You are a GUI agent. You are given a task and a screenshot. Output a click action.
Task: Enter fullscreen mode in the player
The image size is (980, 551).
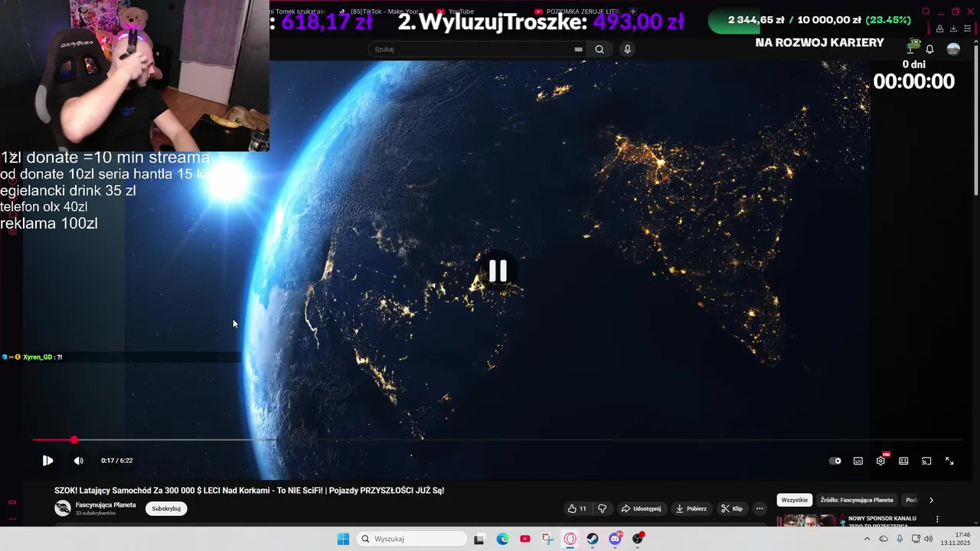[949, 461]
